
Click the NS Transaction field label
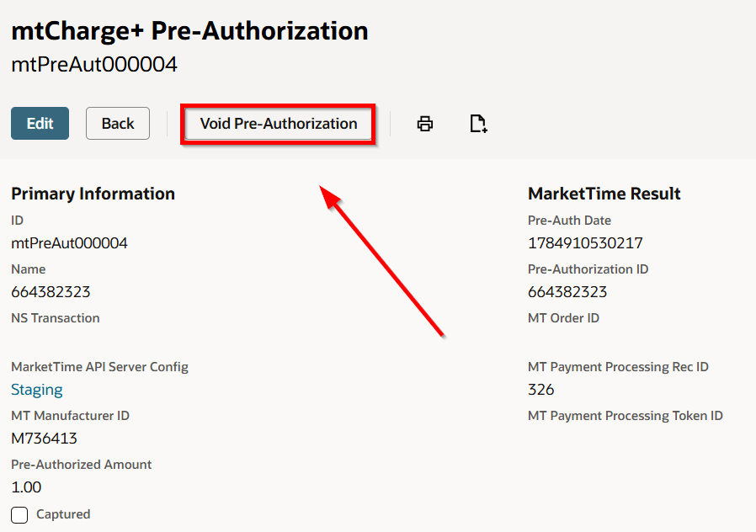tap(56, 318)
